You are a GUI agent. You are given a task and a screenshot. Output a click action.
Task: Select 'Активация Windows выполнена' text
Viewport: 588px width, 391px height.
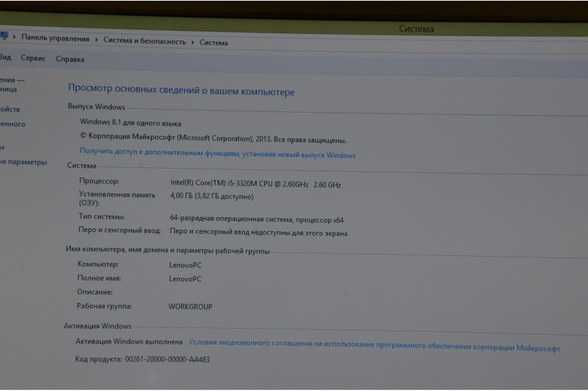129,341
